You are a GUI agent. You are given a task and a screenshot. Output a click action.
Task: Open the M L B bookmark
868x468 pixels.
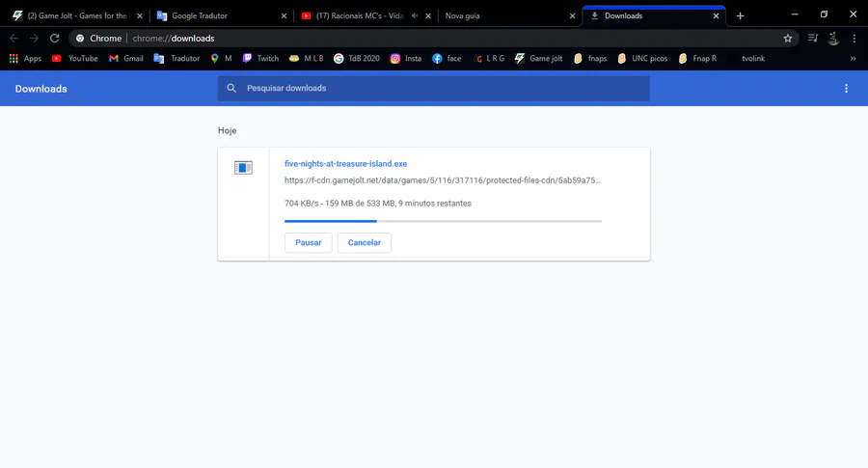pos(306,58)
